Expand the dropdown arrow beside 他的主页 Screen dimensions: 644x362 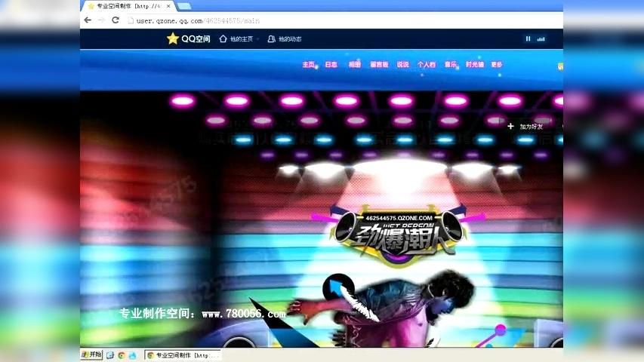pos(257,39)
